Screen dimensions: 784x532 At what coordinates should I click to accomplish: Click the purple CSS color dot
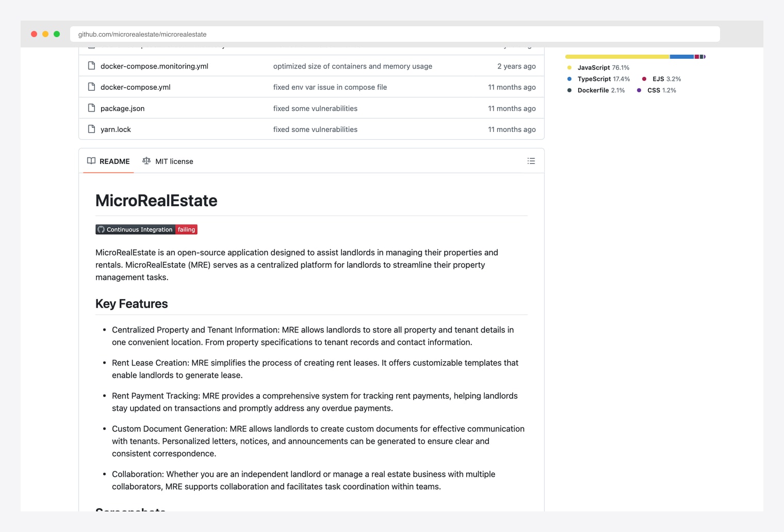(639, 90)
